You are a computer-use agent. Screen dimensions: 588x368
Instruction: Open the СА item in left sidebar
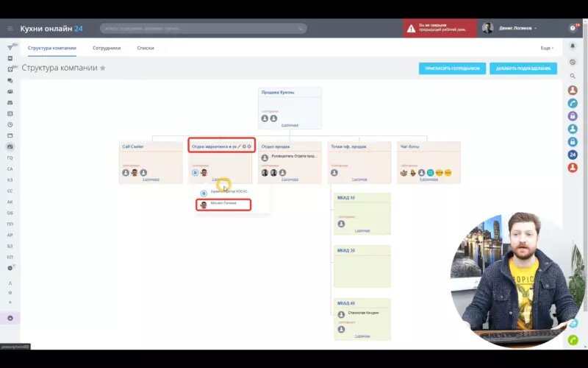[x=10, y=169]
